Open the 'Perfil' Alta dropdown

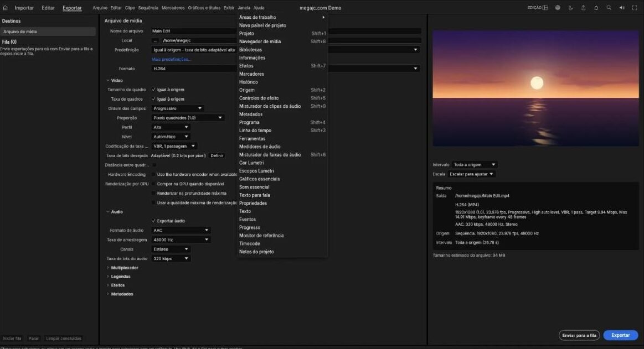click(x=171, y=127)
